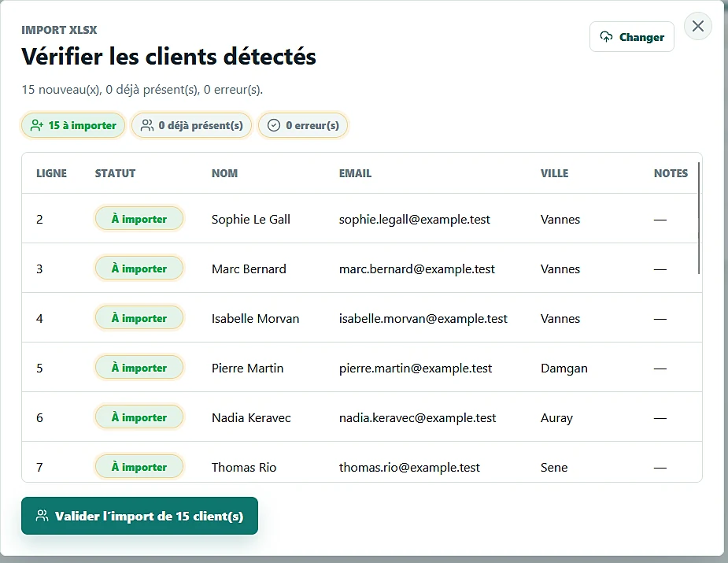The height and width of the screenshot is (563, 728).
Task: Click À importer badge for Pierre Martin
Action: (x=139, y=368)
